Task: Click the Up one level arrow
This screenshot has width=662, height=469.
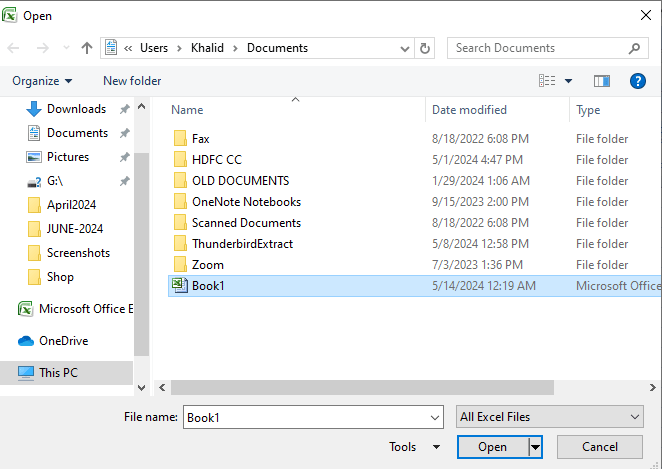Action: (x=87, y=48)
